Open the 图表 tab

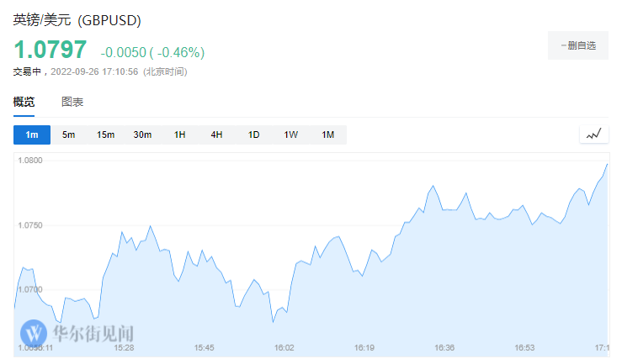(x=72, y=103)
